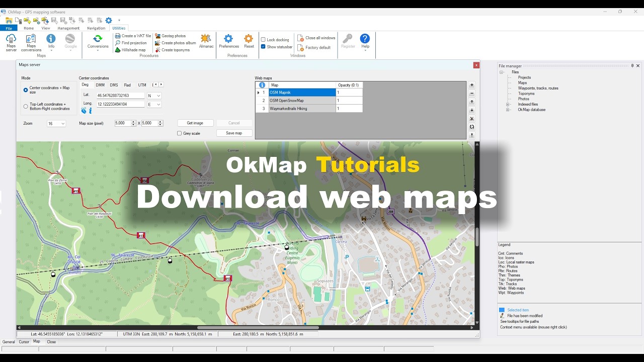Open Preferences in the ribbon
Image resolution: width=644 pixels, height=362 pixels.
pyautogui.click(x=229, y=41)
